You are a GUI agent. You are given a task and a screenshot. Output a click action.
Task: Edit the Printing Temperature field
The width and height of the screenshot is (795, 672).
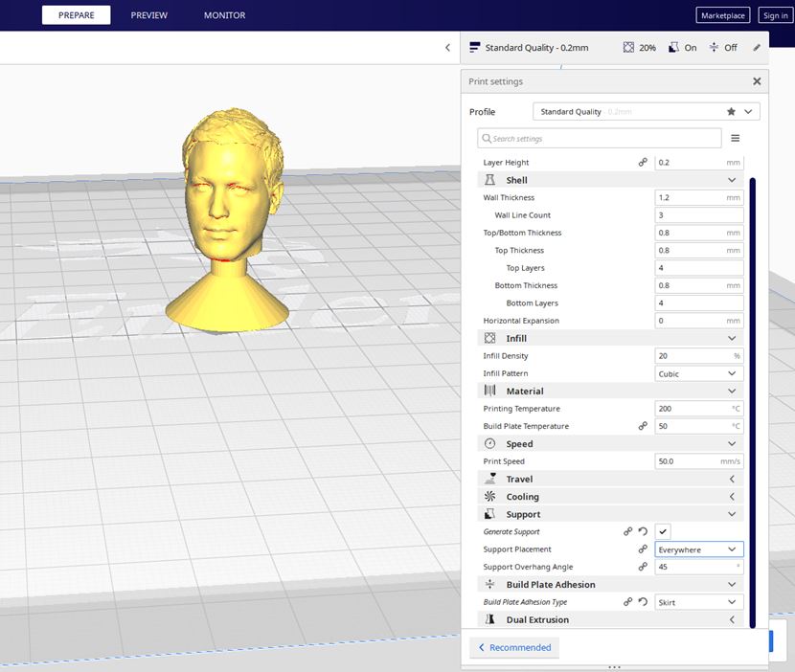tap(699, 409)
